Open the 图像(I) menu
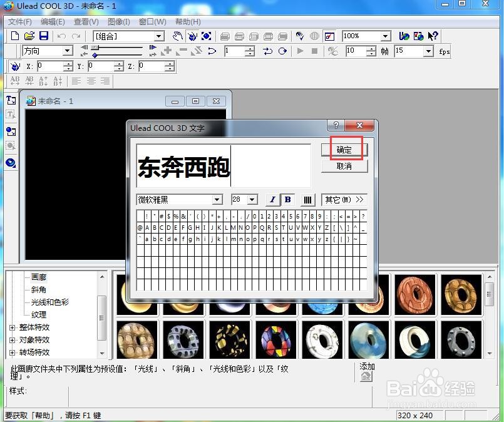The image size is (504, 422). 118,21
